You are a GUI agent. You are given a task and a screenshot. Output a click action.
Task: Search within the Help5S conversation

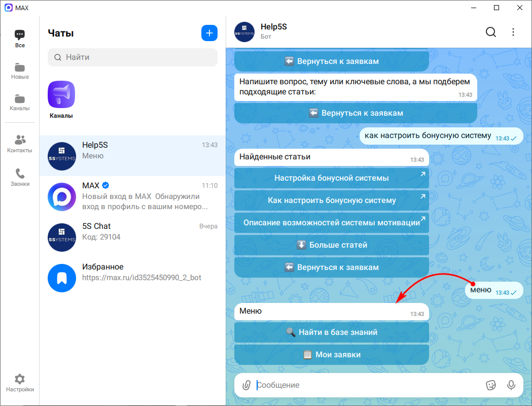[x=490, y=32]
